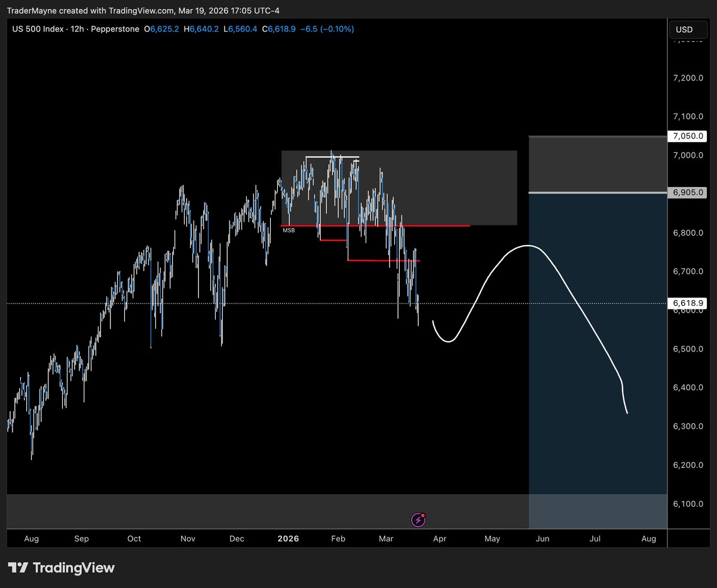
Task: Click the 6,500.0 price axis tick
Action: click(x=690, y=349)
